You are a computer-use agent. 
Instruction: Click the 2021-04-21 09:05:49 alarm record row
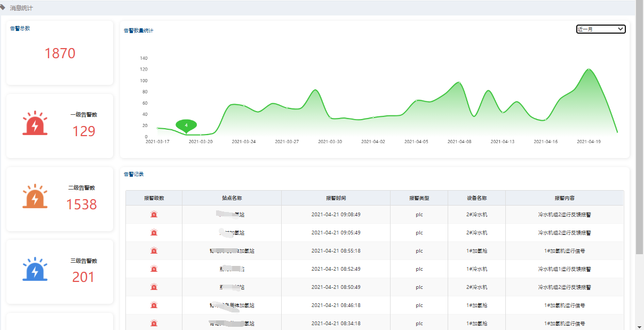pos(336,233)
